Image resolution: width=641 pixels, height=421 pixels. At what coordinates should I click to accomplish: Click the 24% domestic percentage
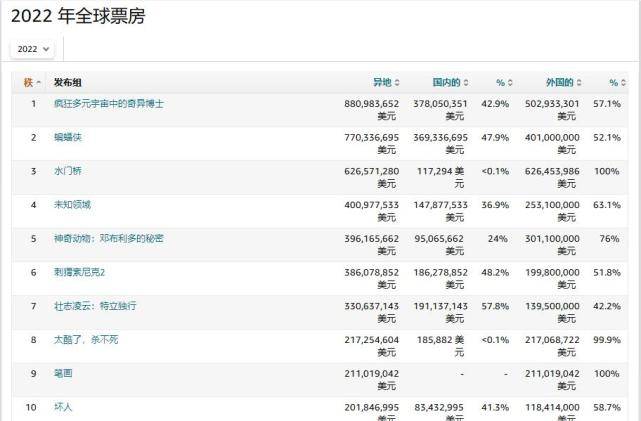(x=498, y=239)
